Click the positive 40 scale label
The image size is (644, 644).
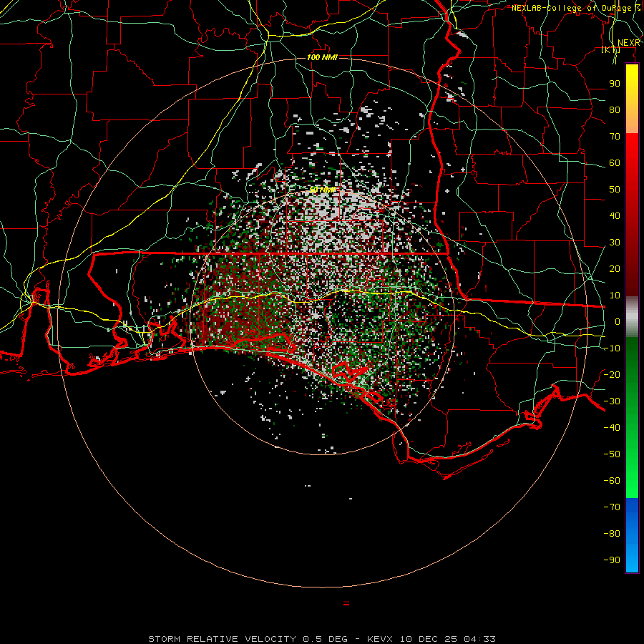615,215
